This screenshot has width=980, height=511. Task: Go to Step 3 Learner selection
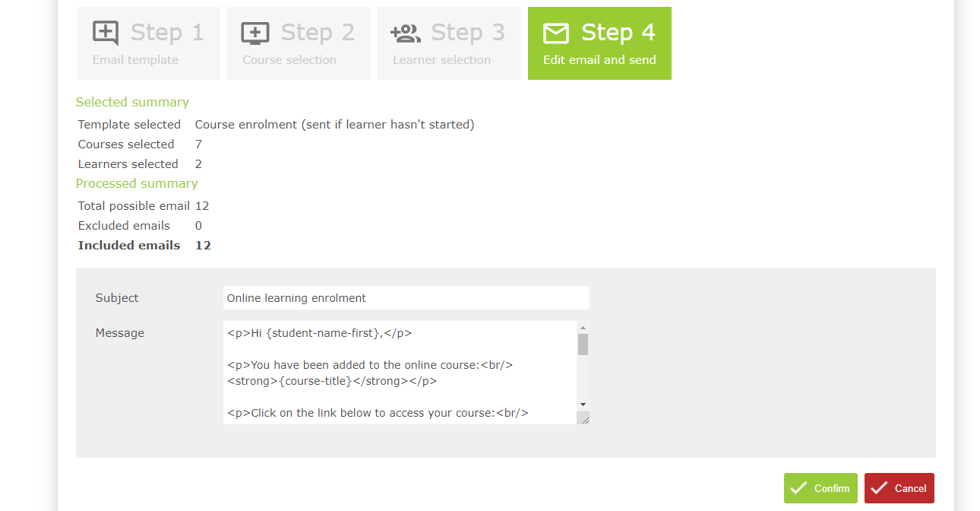[x=449, y=43]
